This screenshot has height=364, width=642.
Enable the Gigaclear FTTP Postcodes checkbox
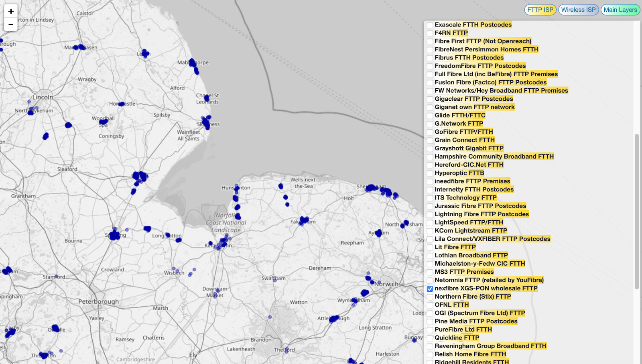(x=430, y=99)
